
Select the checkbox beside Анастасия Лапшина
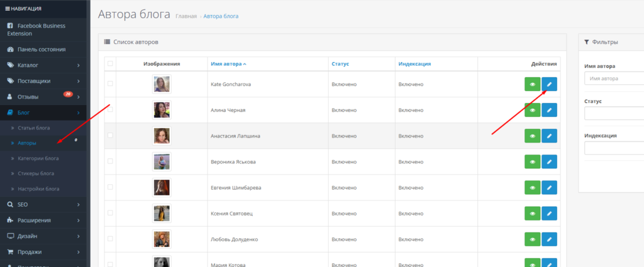(x=111, y=136)
